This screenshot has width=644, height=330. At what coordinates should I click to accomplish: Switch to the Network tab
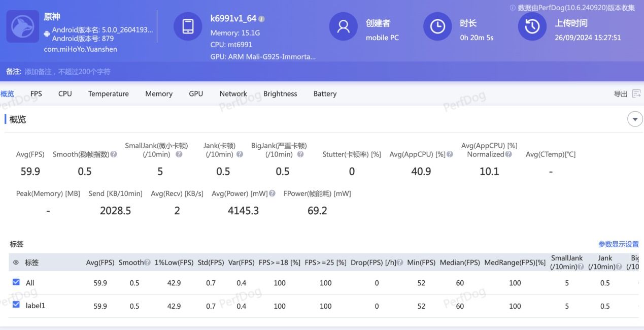point(233,93)
